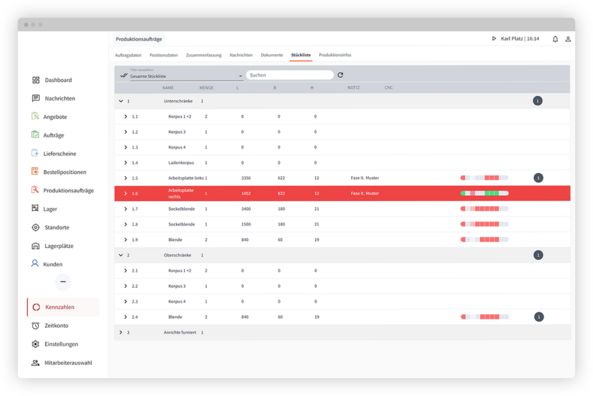
Task: Click the Kunden person icon
Action: click(35, 264)
